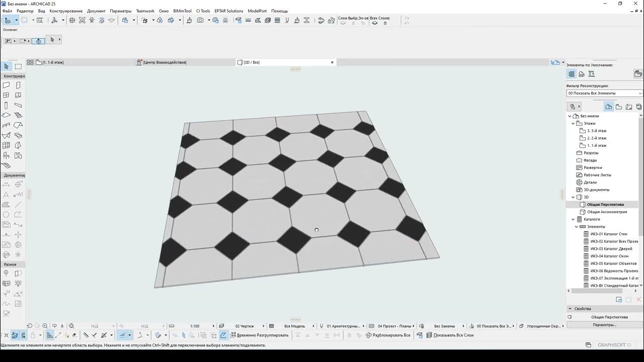Click Показывать Все Слои button
This screenshot has width=644, height=362.
coord(450,335)
